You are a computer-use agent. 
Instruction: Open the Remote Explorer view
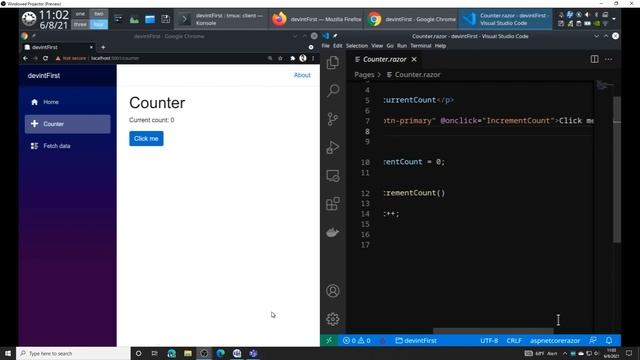[333, 176]
